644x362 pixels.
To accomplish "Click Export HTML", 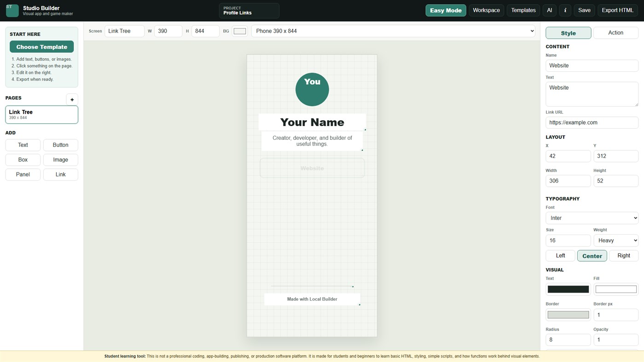I will click(618, 10).
